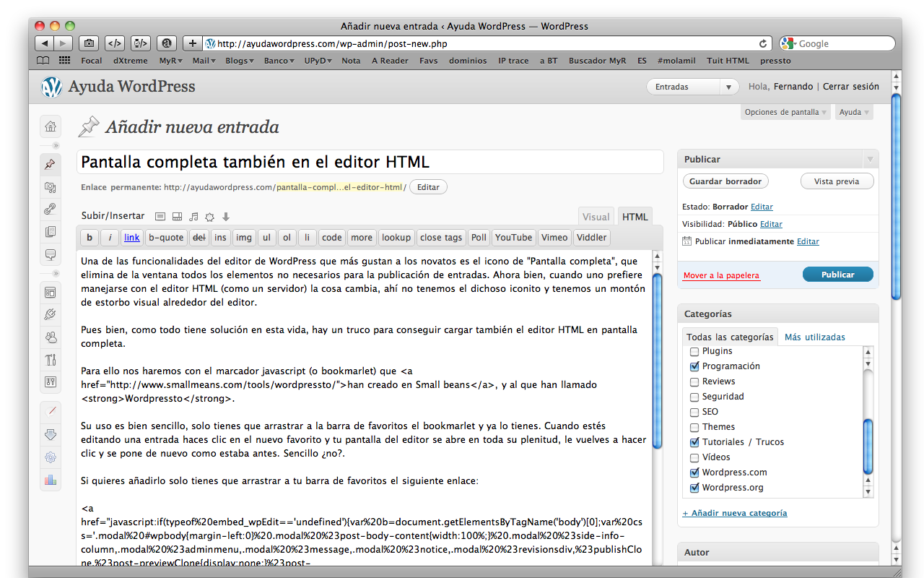
Task: Open the Users icon in sidebar
Action: [x=50, y=337]
